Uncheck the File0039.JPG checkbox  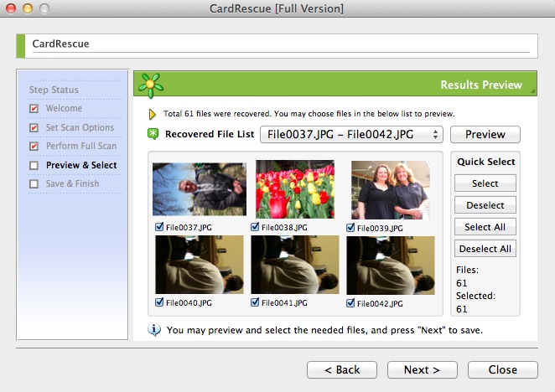click(x=351, y=227)
